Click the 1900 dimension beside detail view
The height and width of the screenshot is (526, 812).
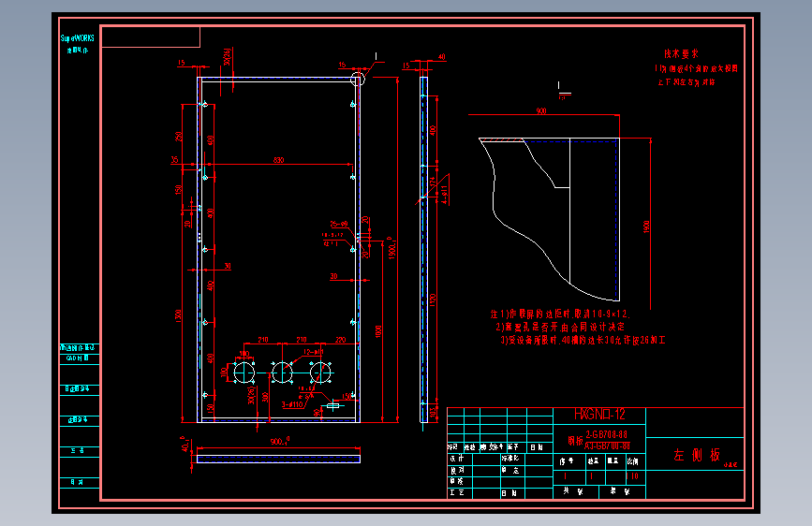tap(646, 226)
